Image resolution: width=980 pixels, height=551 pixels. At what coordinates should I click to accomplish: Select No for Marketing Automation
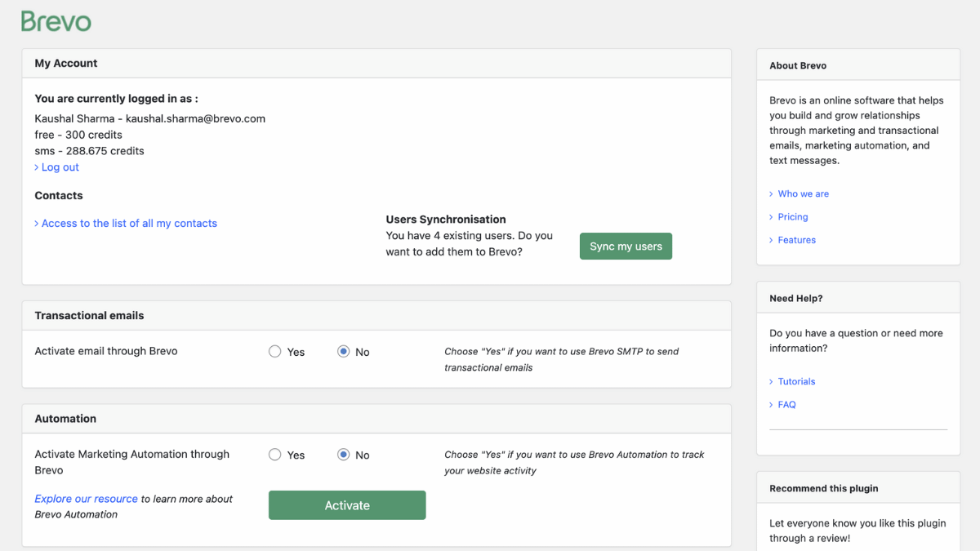click(343, 454)
